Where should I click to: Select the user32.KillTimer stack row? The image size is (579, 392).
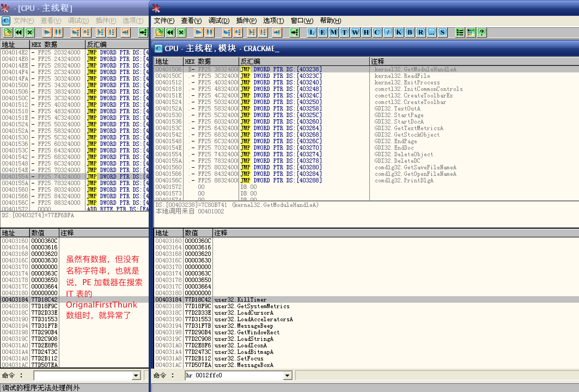pos(240,299)
